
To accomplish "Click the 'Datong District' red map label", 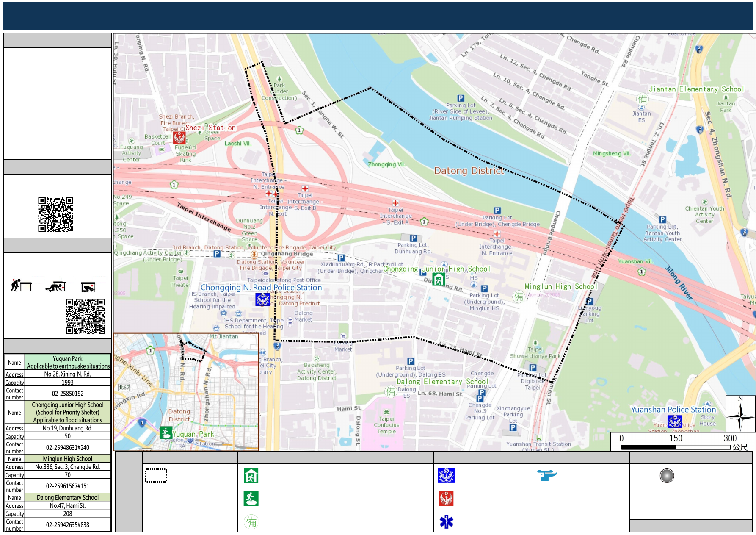I will [469, 171].
